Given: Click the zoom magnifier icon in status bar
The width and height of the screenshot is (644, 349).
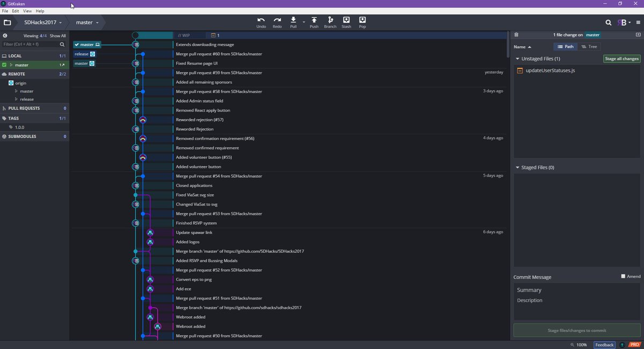Looking at the screenshot, I should (x=572, y=345).
